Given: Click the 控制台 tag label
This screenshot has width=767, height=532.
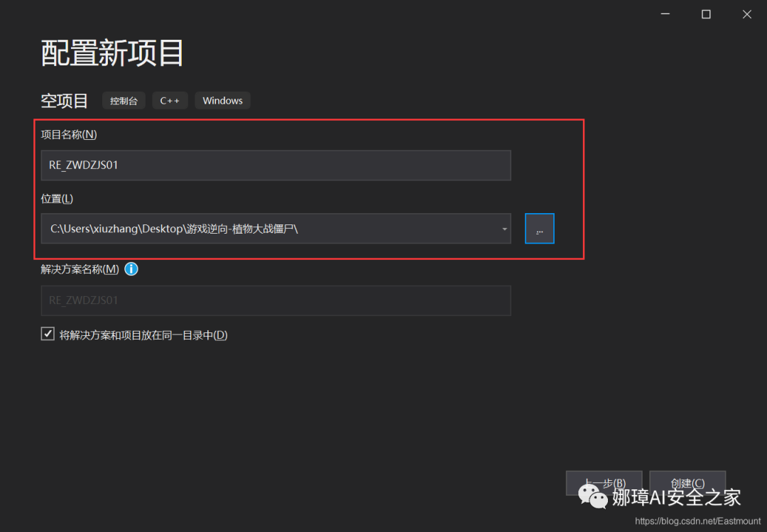Looking at the screenshot, I should point(124,101).
